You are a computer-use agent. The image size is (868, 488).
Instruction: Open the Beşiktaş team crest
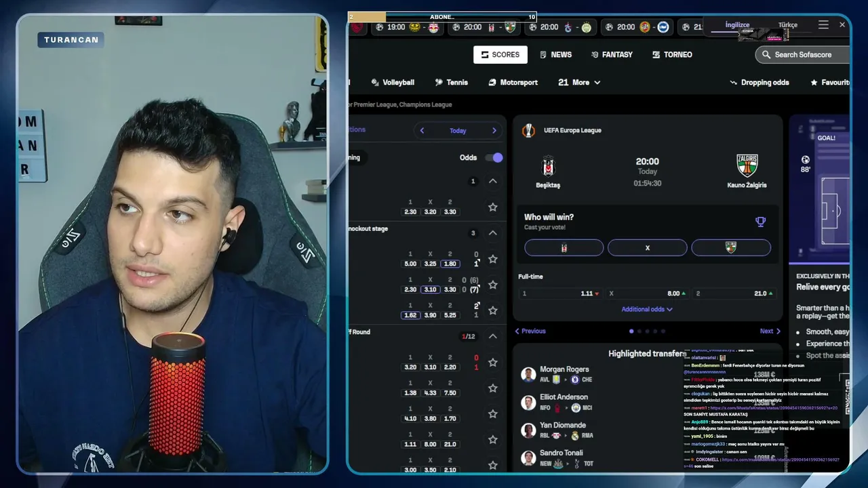(548, 166)
